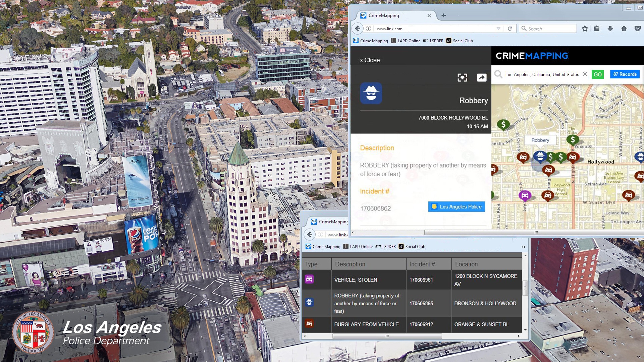Image resolution: width=644 pixels, height=362 pixels.
Task: Close the robbery details panel
Action: click(370, 60)
